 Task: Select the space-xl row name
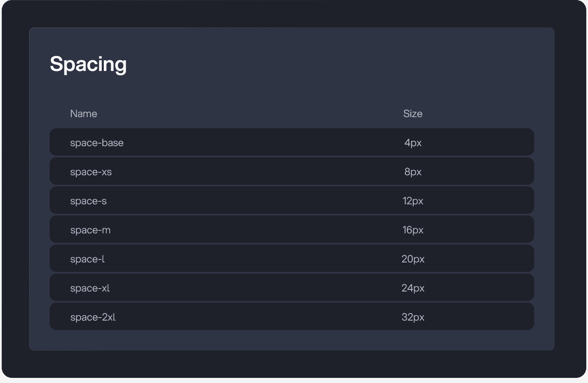(x=90, y=288)
